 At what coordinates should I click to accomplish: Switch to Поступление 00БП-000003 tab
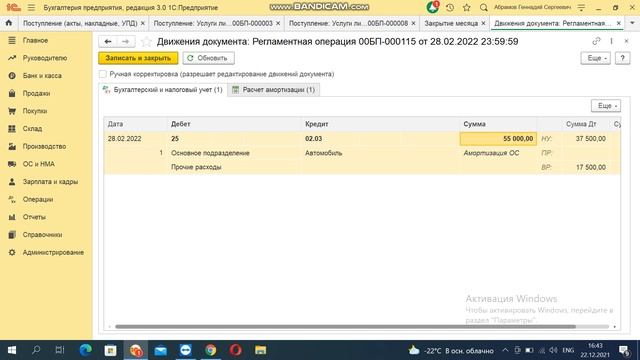[x=213, y=23]
